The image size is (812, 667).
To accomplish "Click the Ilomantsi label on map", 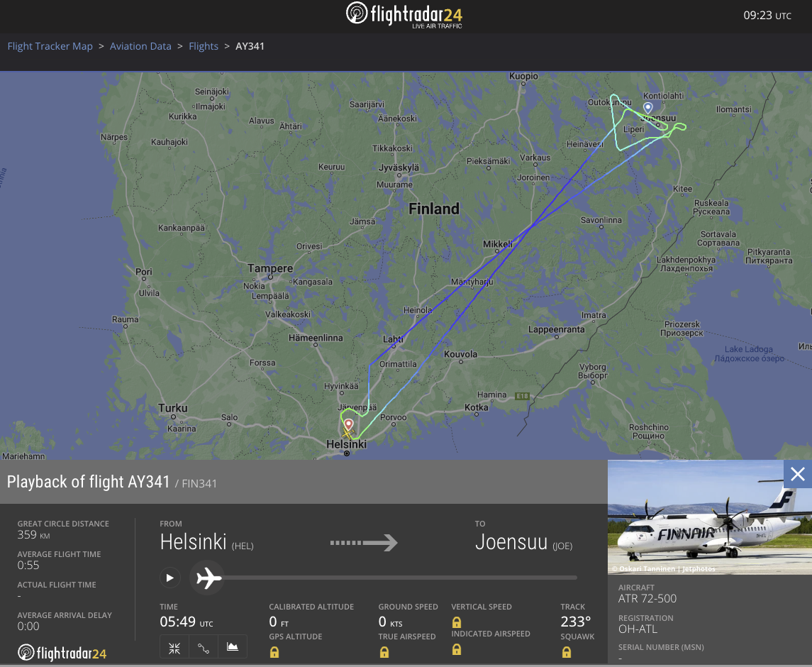I will point(734,109).
